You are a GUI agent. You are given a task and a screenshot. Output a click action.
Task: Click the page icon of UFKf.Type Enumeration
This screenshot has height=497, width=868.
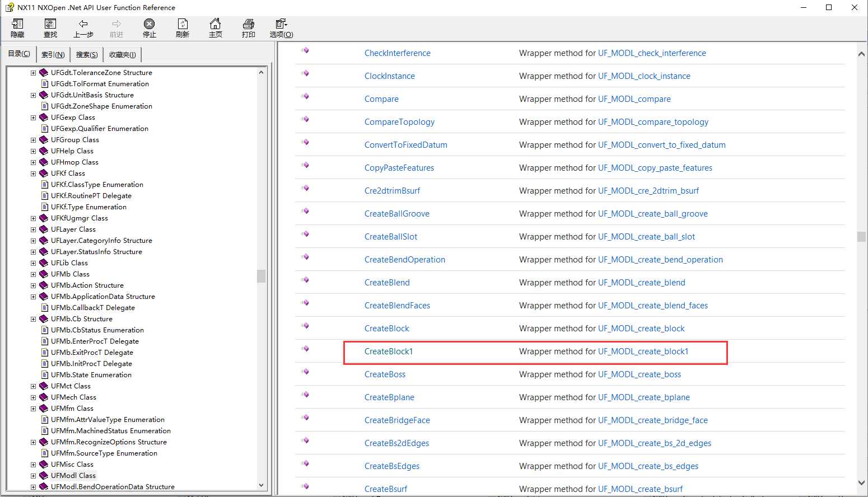pos(45,207)
